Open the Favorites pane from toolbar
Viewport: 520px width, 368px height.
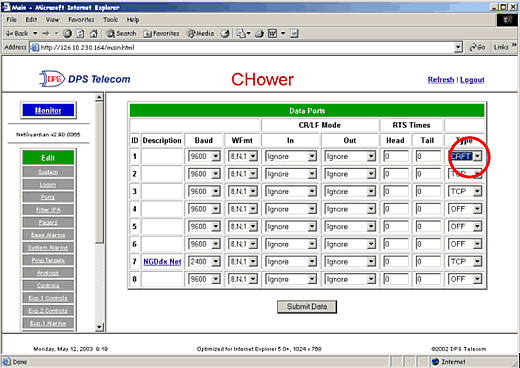point(161,33)
